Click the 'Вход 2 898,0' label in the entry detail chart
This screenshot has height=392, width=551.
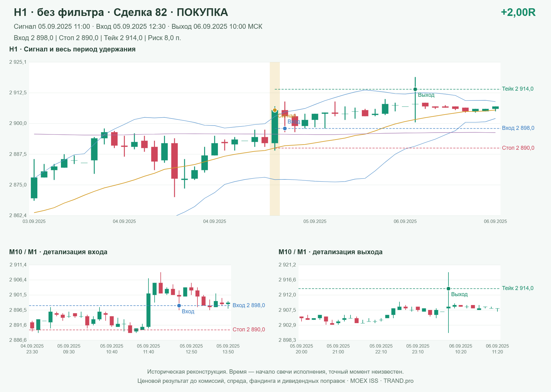[x=249, y=305]
